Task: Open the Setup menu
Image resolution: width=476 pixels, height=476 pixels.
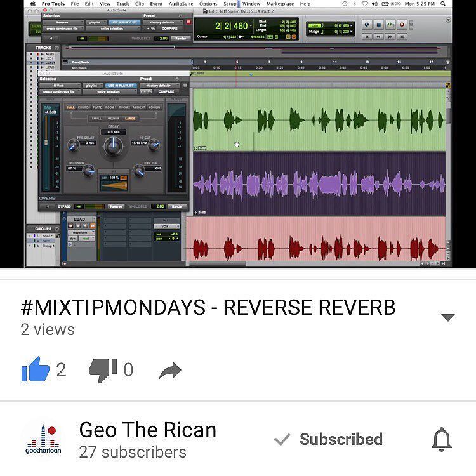Action: 230,4
